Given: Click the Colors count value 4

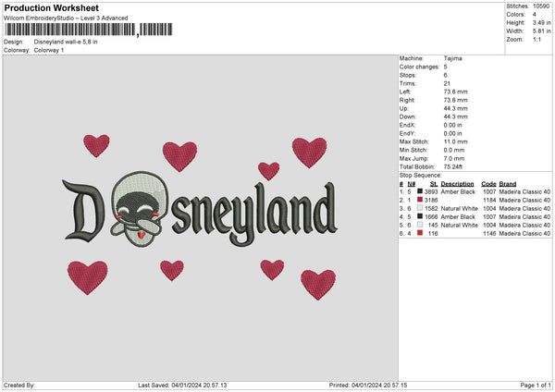Looking at the screenshot, I should [534, 15].
